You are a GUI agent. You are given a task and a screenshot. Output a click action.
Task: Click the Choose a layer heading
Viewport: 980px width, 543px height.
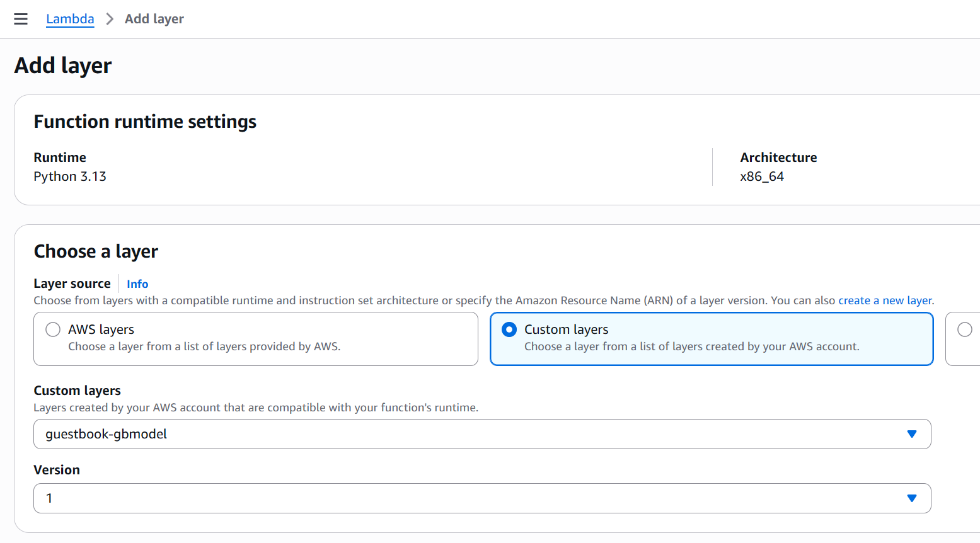coord(96,251)
